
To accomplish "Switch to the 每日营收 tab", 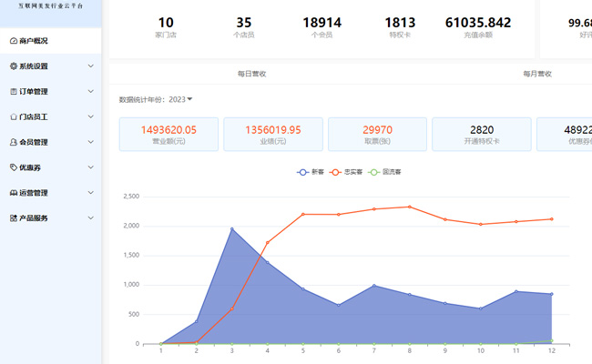I will tap(251, 74).
